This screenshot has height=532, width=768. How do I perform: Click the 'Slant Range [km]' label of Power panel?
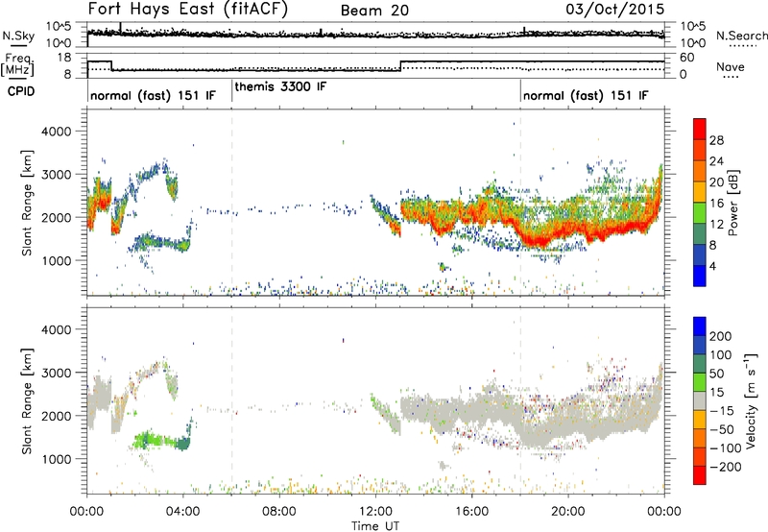pyautogui.click(x=27, y=203)
